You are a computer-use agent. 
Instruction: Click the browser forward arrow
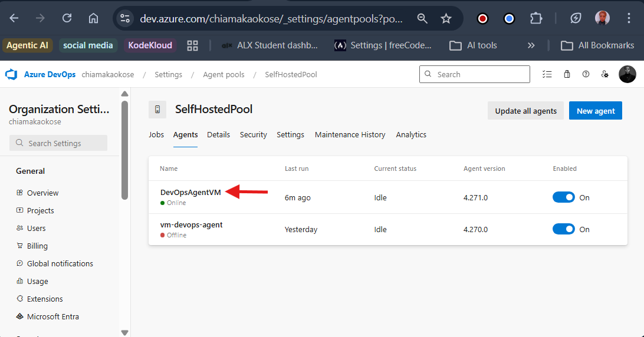point(40,18)
